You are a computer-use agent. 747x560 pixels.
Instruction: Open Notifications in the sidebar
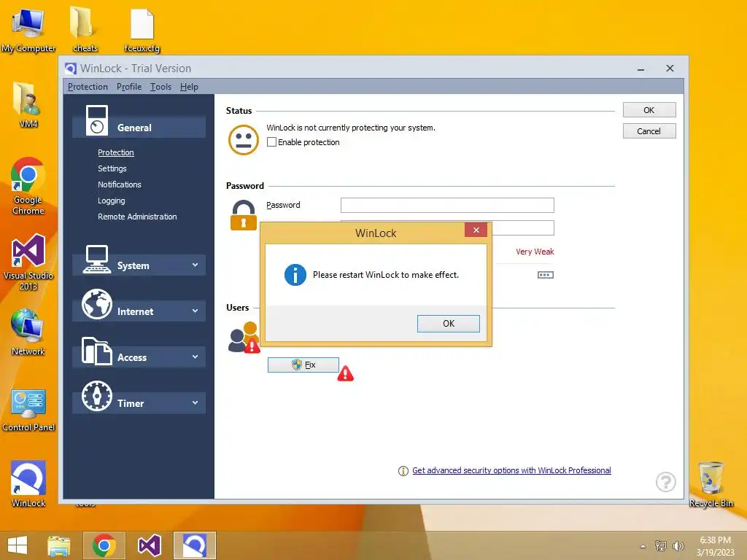click(120, 184)
